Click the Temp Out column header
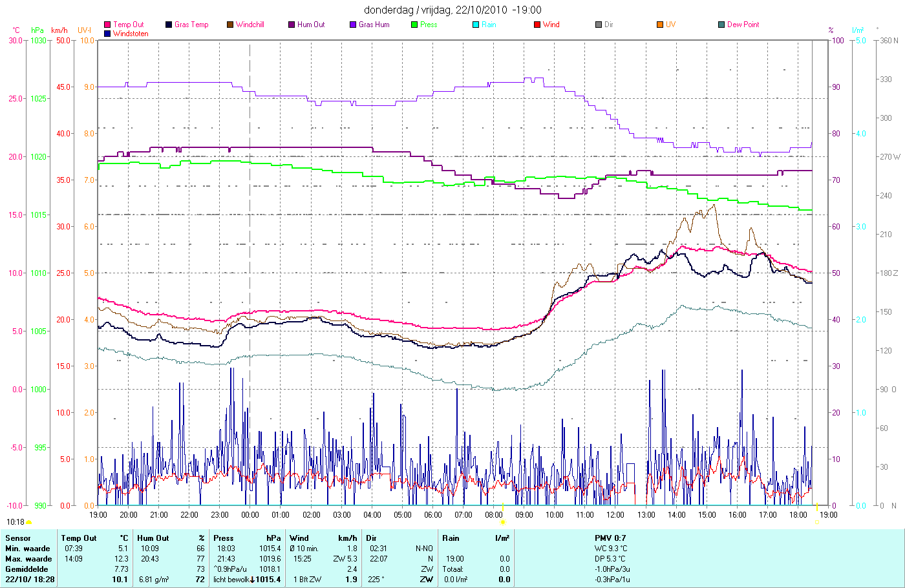This screenshot has width=905, height=588. [79, 538]
